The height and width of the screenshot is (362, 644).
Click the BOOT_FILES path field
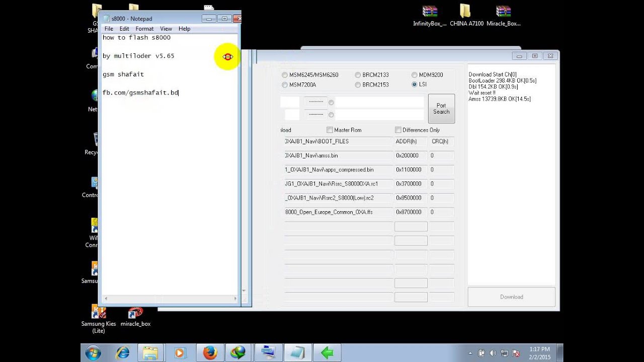tap(339, 142)
